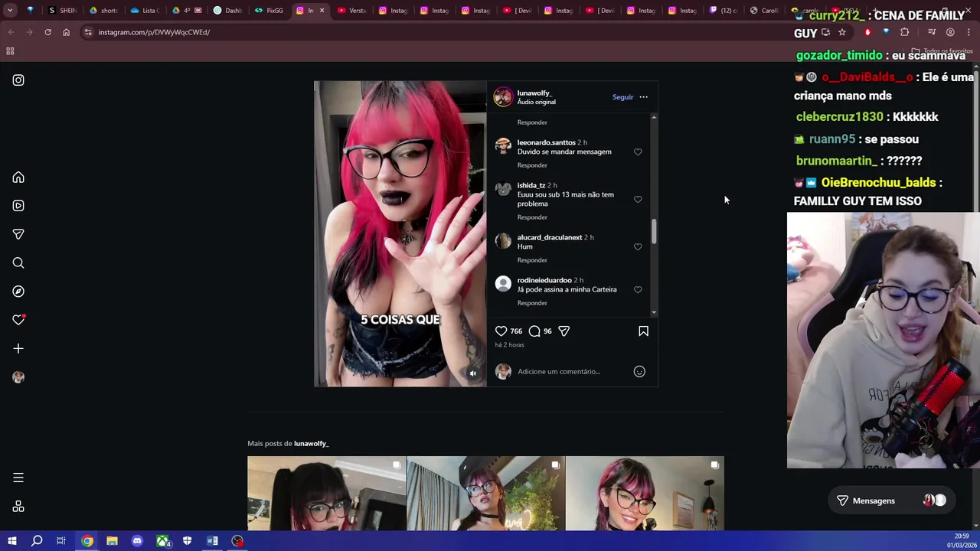Click comments scrollbar thumb
Image resolution: width=980 pixels, height=551 pixels.
pyautogui.click(x=654, y=232)
